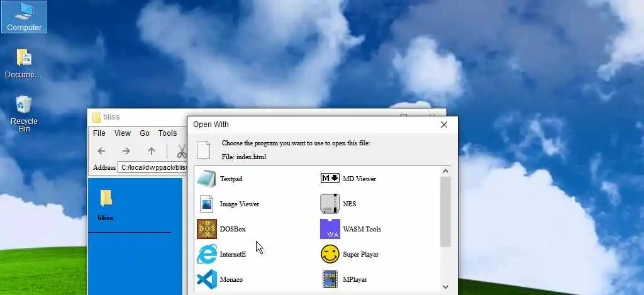Screen dimensions: 644x295
Task: Click bliss folder icon in left pane
Action: click(106, 198)
